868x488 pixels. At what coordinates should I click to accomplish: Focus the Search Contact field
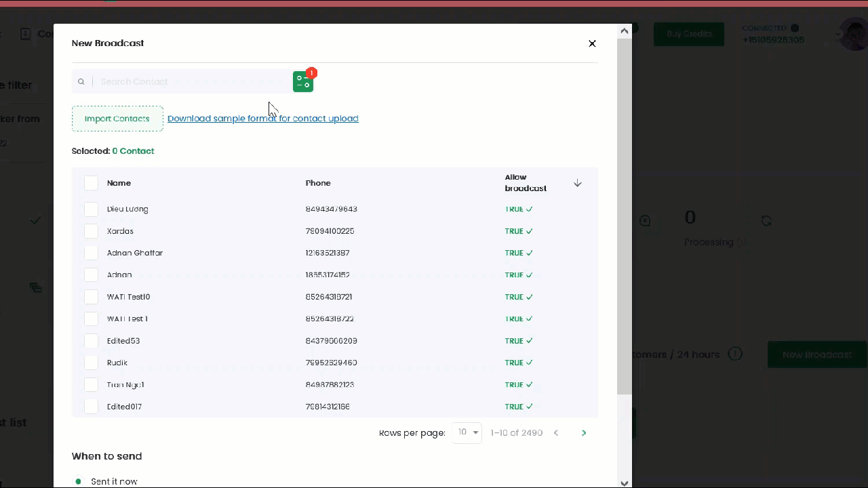pyautogui.click(x=193, y=81)
